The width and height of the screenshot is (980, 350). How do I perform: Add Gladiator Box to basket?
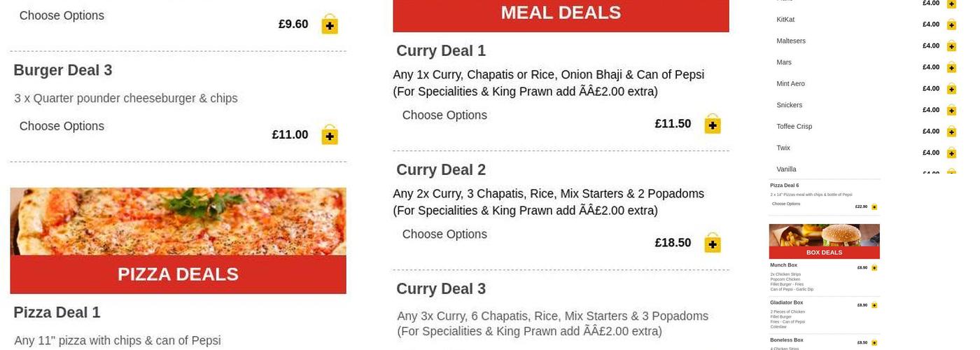874,305
